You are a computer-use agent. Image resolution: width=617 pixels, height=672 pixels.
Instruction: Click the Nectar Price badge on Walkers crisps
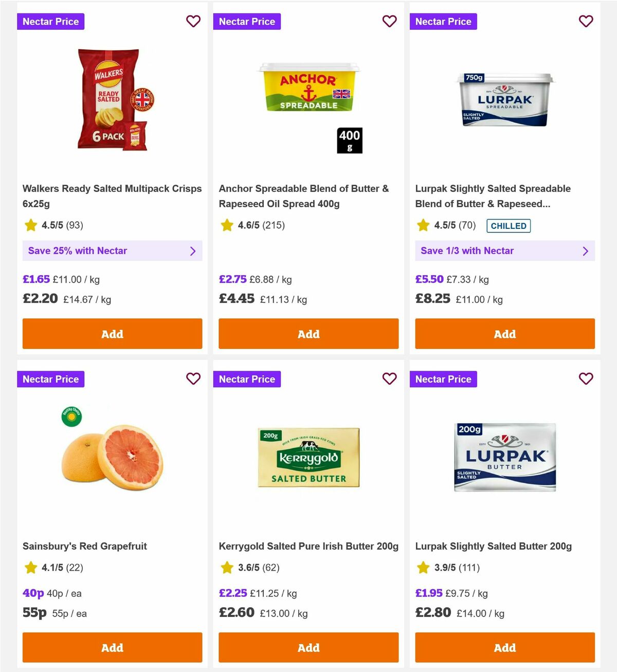click(x=50, y=21)
